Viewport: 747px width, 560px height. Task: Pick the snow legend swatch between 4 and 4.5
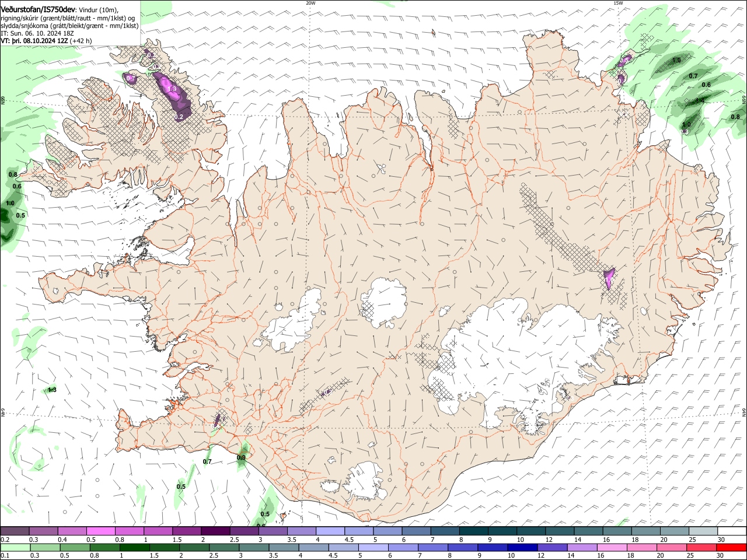(x=330, y=531)
